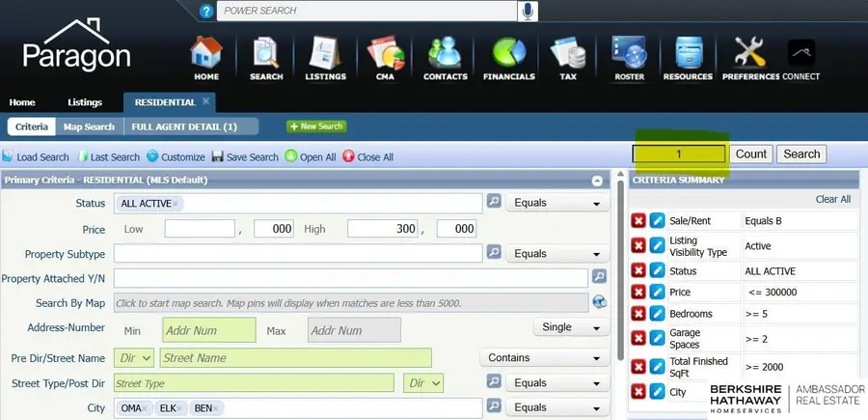This screenshot has height=420, width=868.
Task: Remove the Price criteria red X
Action: tap(638, 292)
